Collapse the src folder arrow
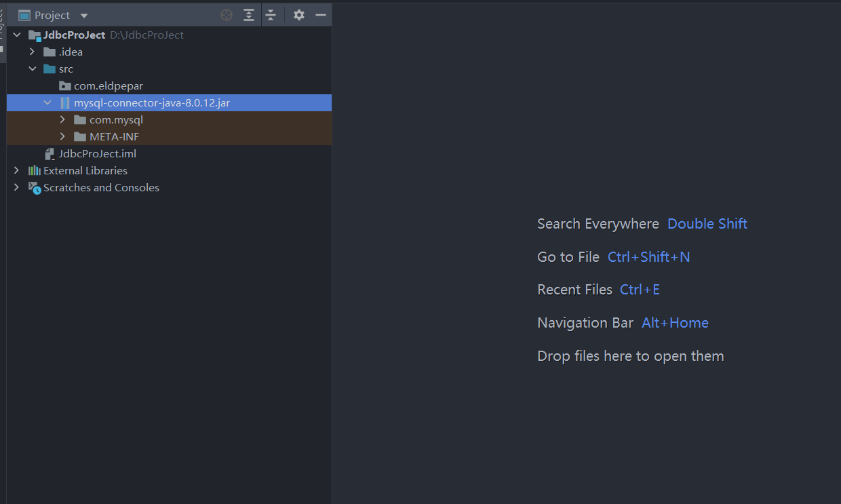 point(32,69)
